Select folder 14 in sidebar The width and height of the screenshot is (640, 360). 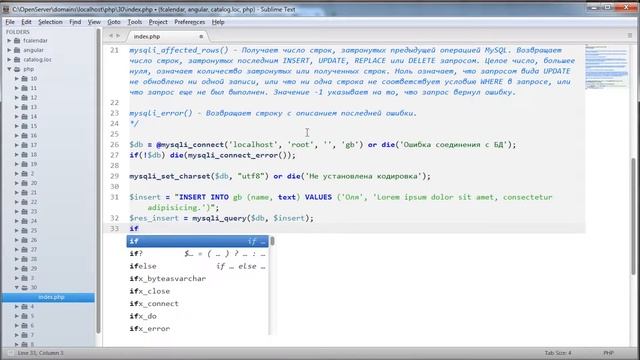point(33,117)
